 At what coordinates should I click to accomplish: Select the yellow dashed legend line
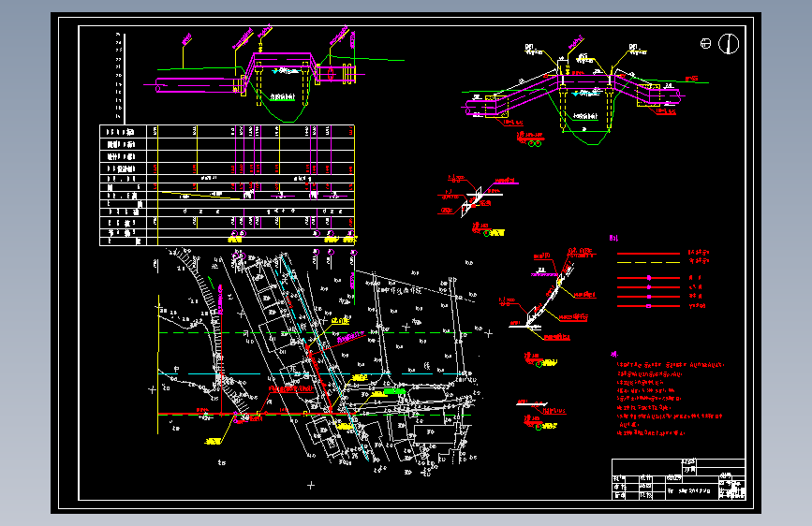click(x=648, y=262)
